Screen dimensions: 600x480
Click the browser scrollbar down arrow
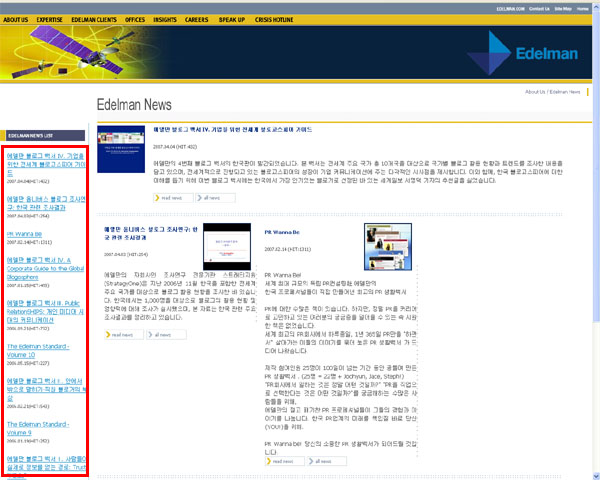(x=596, y=476)
